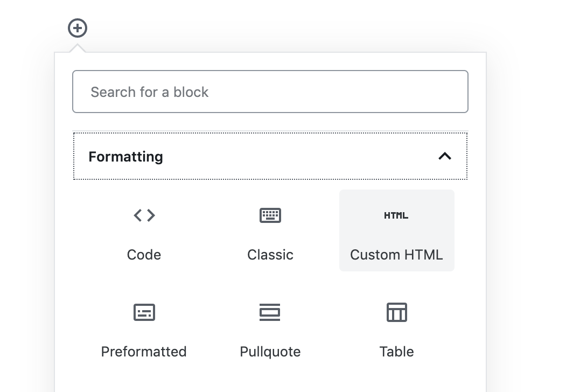
Task: Select the Table label text
Action: 397,352
